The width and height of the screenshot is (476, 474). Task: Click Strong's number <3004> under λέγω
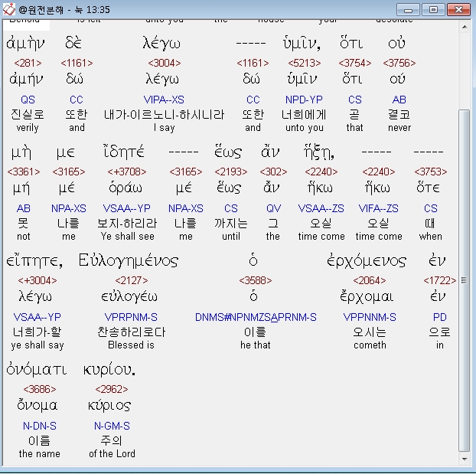165,63
